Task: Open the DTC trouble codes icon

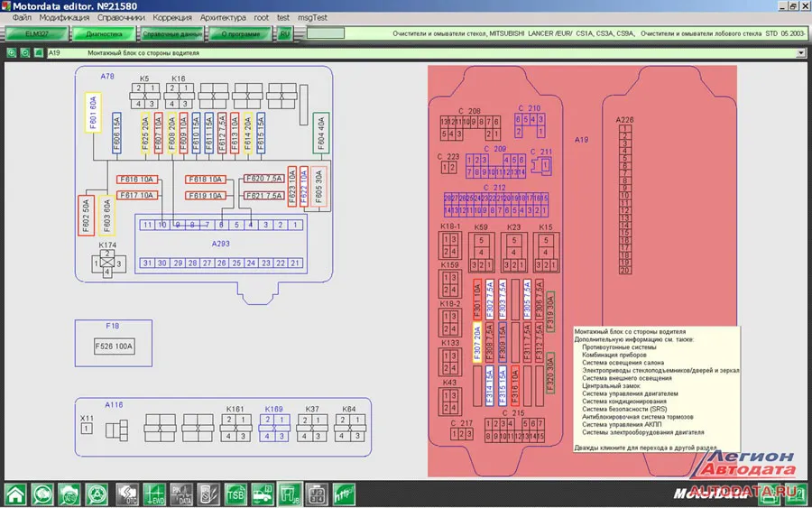Action: (x=127, y=494)
